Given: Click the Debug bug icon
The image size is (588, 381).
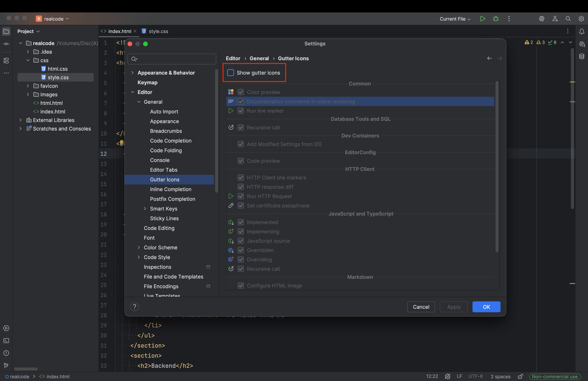Looking at the screenshot, I should click(x=496, y=19).
